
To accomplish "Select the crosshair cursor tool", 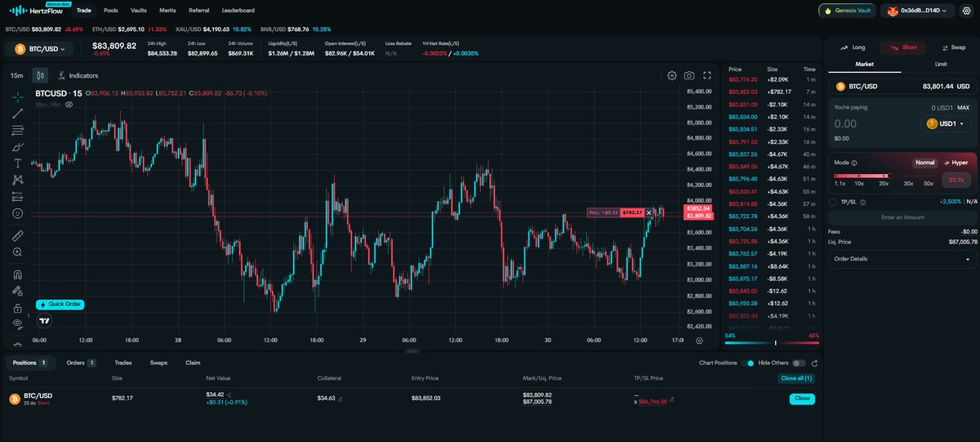I will [x=17, y=96].
